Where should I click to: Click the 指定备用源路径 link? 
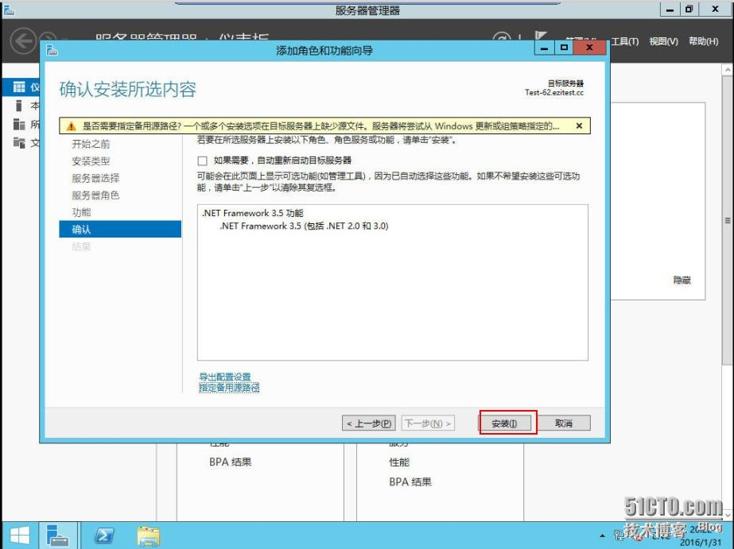click(x=229, y=387)
